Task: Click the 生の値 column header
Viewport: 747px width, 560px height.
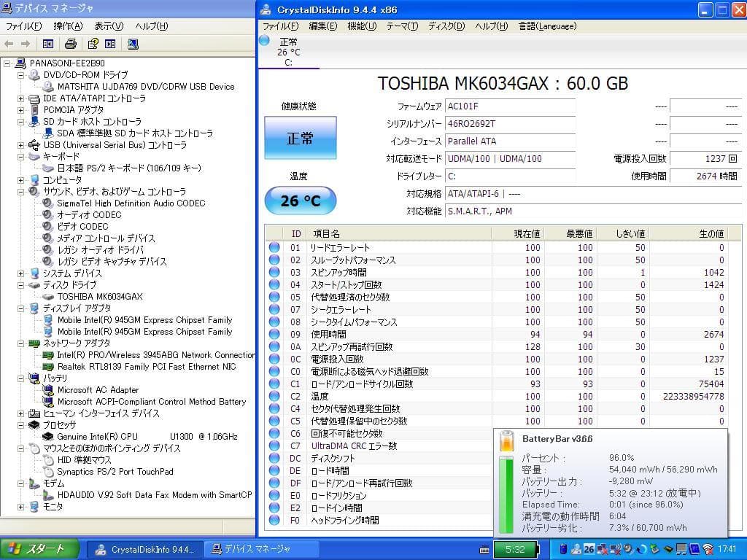Action: (689, 233)
